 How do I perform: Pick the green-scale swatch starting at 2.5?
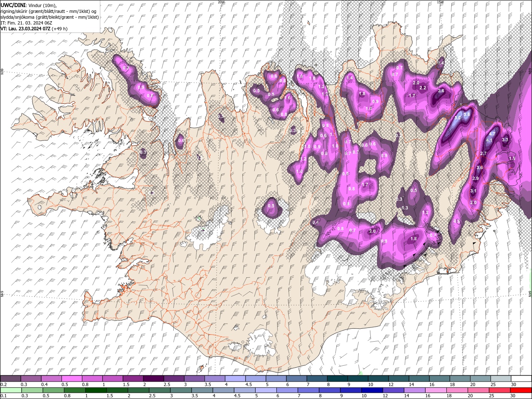[159, 390]
